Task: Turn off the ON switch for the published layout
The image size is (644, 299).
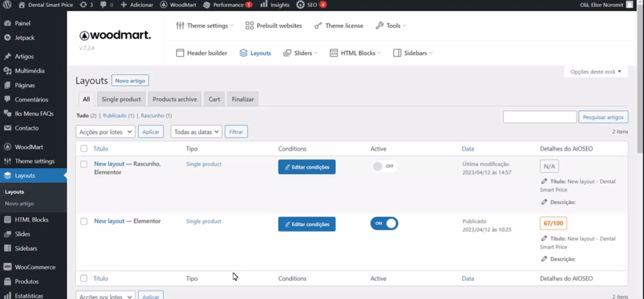Action: click(384, 224)
